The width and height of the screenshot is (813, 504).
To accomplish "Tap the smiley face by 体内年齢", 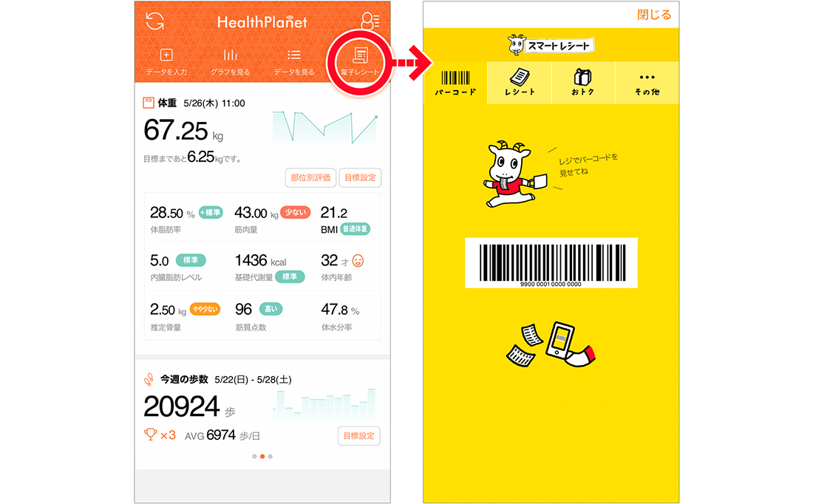I will pos(358,261).
